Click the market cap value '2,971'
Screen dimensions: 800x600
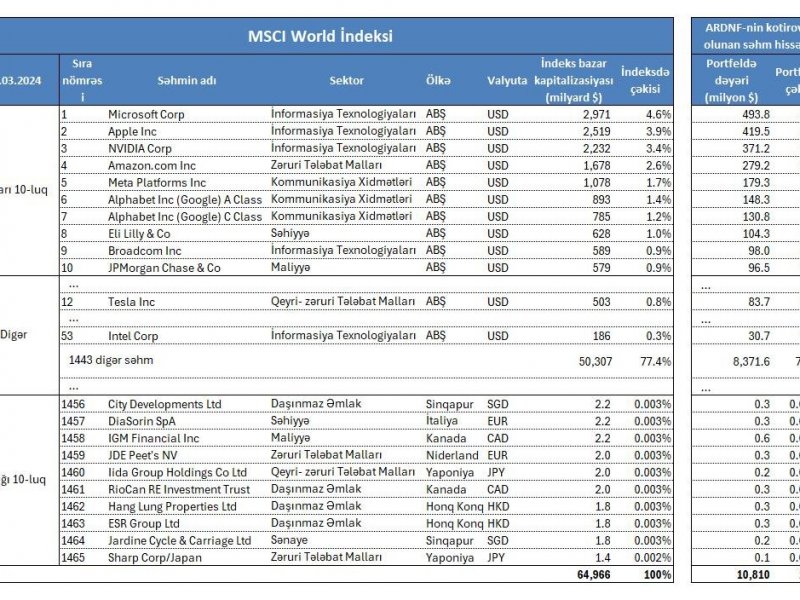pos(596,114)
